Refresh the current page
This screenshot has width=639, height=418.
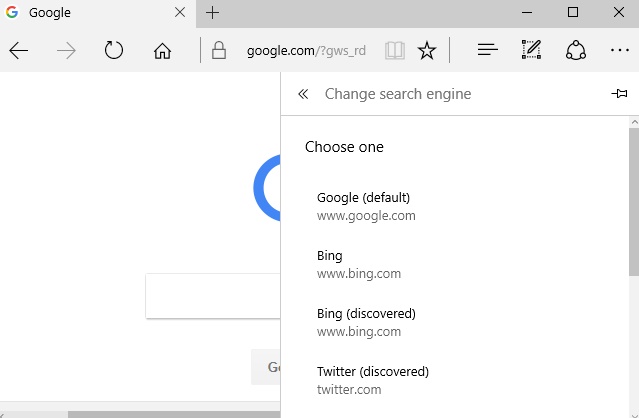tap(114, 51)
